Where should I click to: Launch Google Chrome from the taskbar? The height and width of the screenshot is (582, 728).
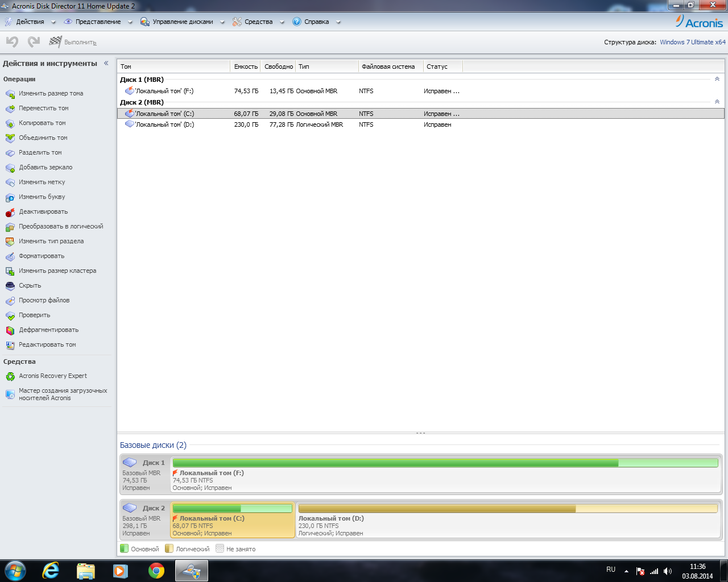pyautogui.click(x=156, y=570)
